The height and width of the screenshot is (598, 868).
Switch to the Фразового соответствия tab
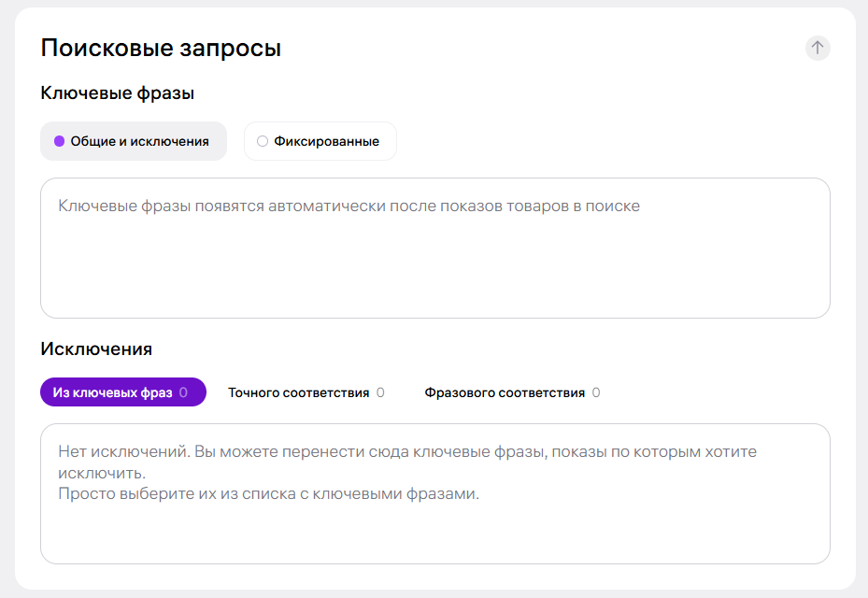[512, 392]
